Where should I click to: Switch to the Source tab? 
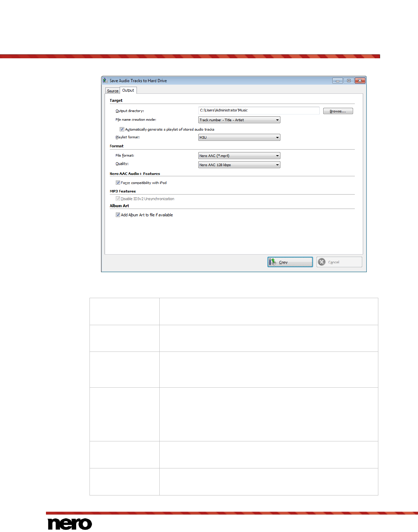point(113,91)
